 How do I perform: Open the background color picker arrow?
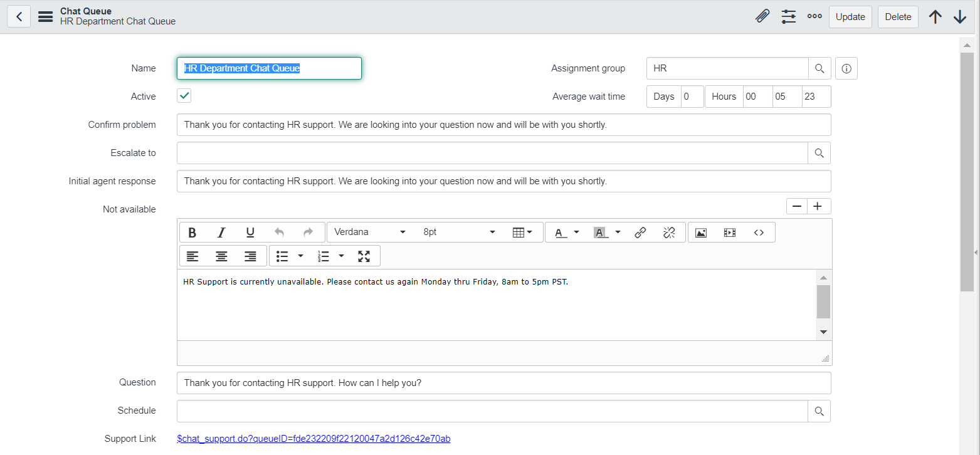618,233
